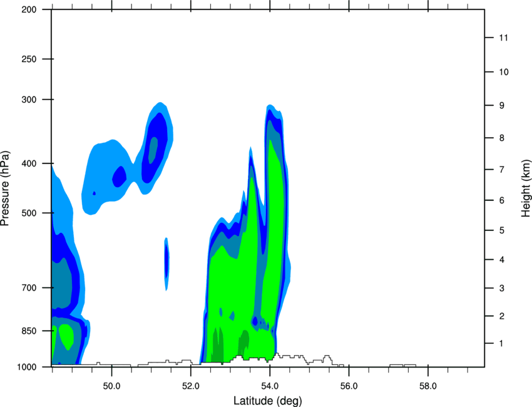The height and width of the screenshot is (407, 532).
Task: Pick the 8 km height label
Action: [x=502, y=138]
